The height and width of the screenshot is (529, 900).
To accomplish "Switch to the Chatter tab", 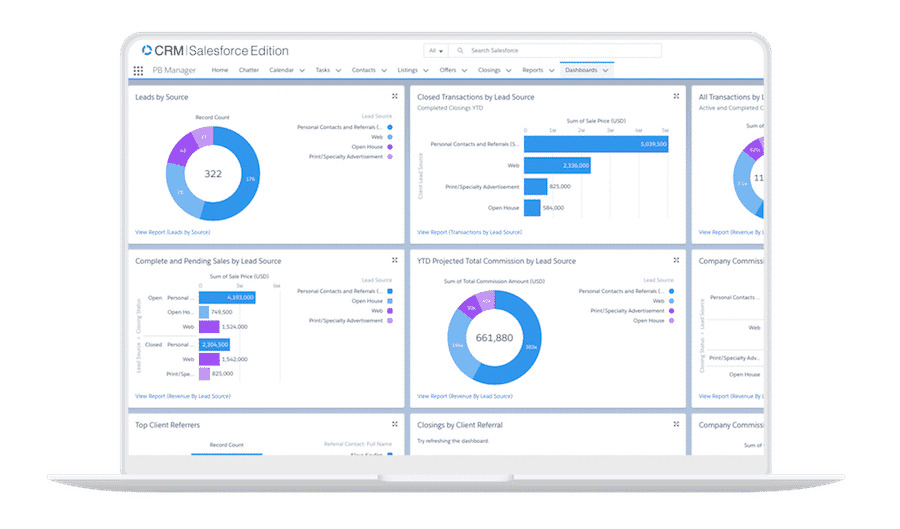I will (x=249, y=70).
